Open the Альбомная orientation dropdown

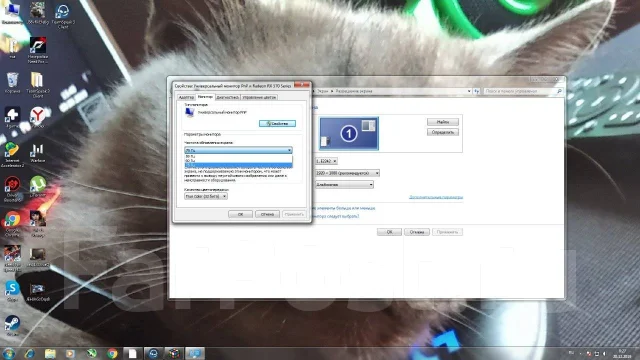coord(344,185)
